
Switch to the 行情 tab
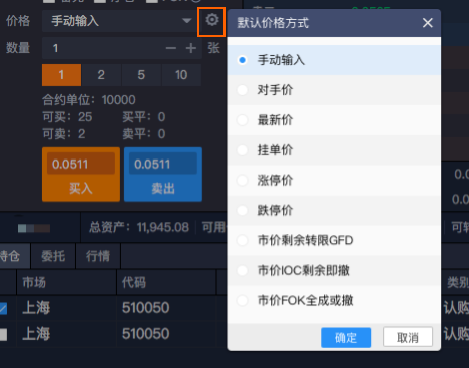(x=98, y=256)
